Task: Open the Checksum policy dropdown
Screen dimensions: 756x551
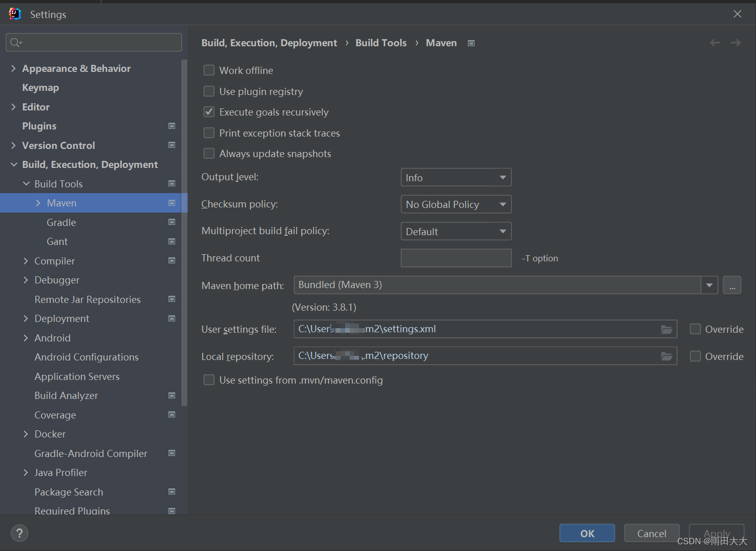Action: [x=456, y=204]
